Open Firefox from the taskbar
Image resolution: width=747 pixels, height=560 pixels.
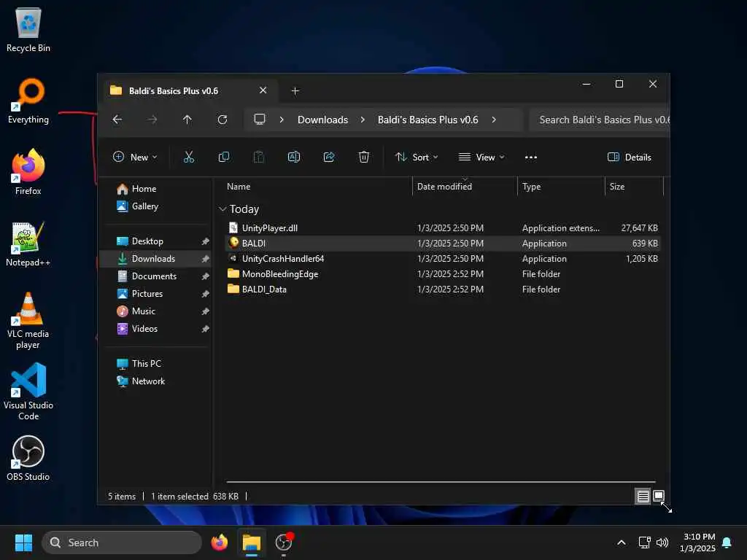tap(219, 542)
